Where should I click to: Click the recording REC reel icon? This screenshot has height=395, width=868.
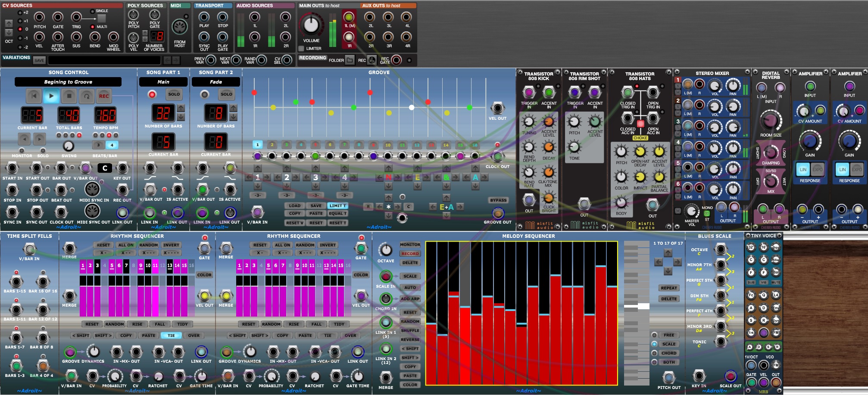(372, 60)
